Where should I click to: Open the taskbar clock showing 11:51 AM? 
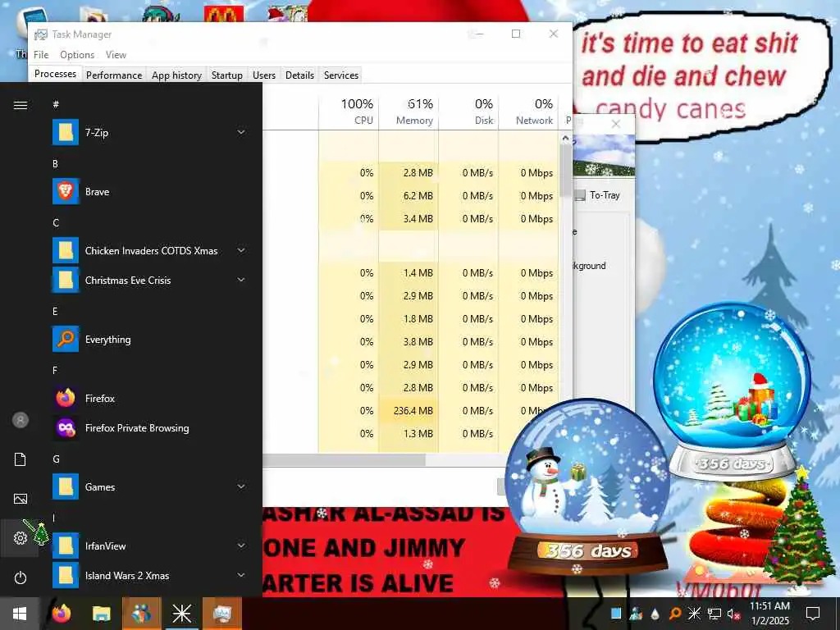769,614
